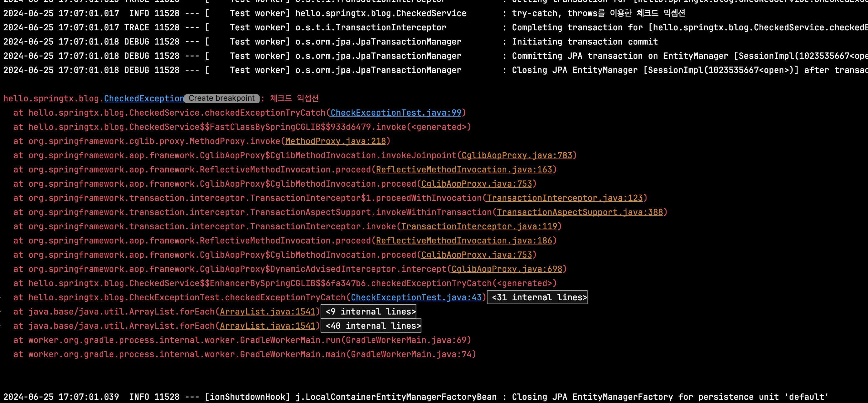Open ArrayList.java:1541 link beside 9 internal lines
This screenshot has width=868, height=403.
[267, 312]
